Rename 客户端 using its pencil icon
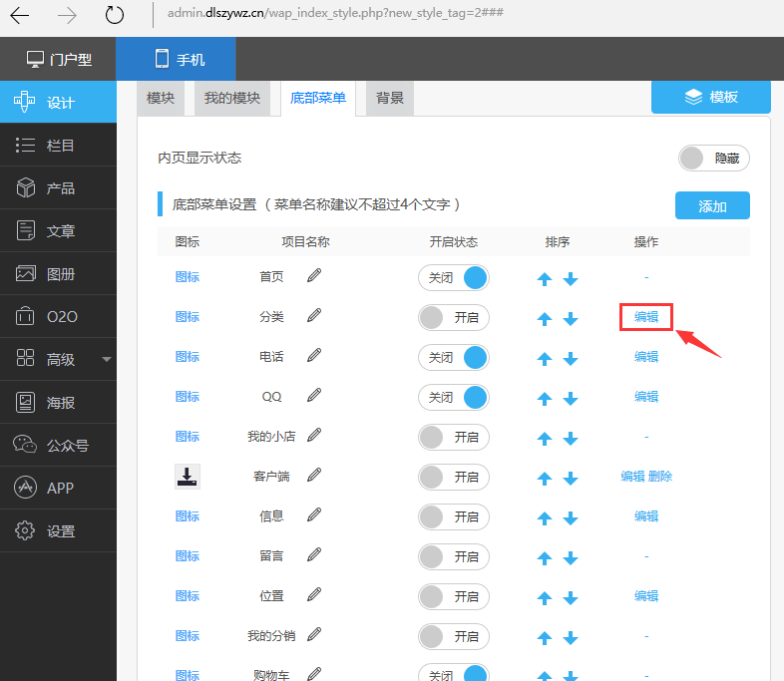The width and height of the screenshot is (784, 681). click(x=314, y=475)
